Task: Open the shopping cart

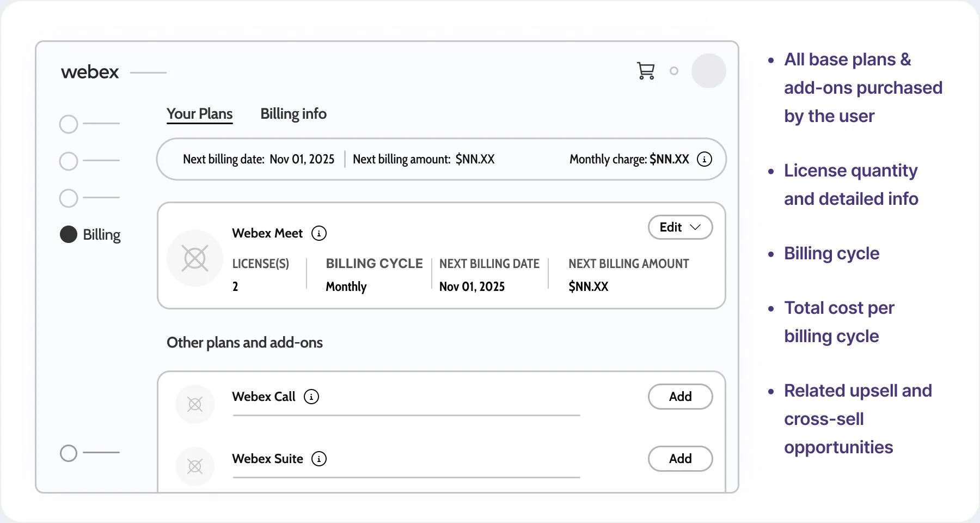Action: click(646, 71)
